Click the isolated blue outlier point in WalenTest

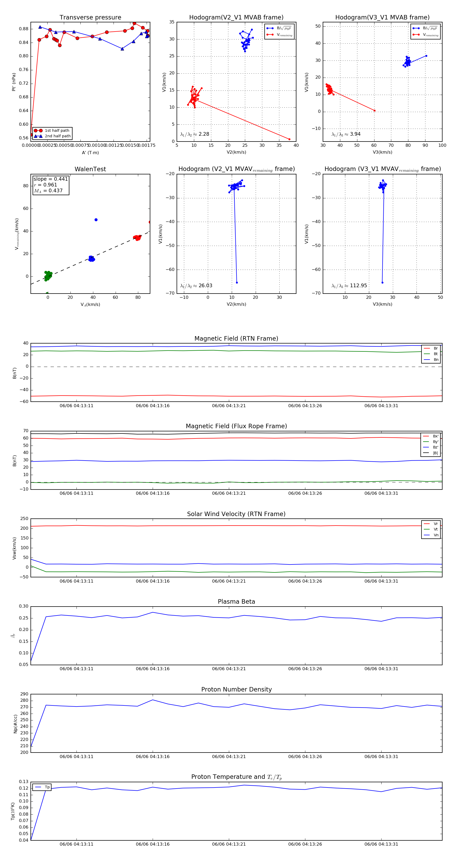tap(96, 220)
